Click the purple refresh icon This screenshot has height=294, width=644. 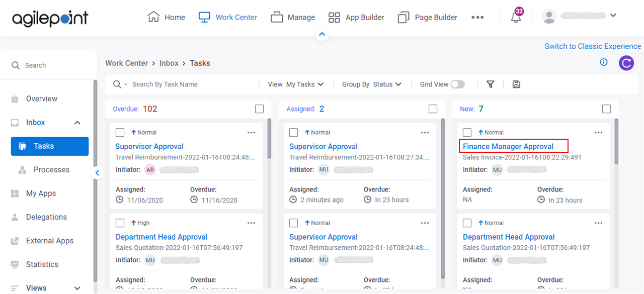pos(626,63)
